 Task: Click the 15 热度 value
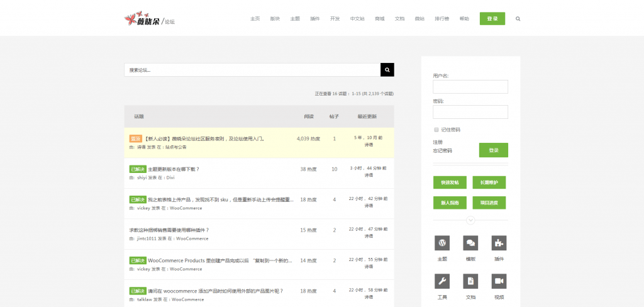pyautogui.click(x=308, y=230)
